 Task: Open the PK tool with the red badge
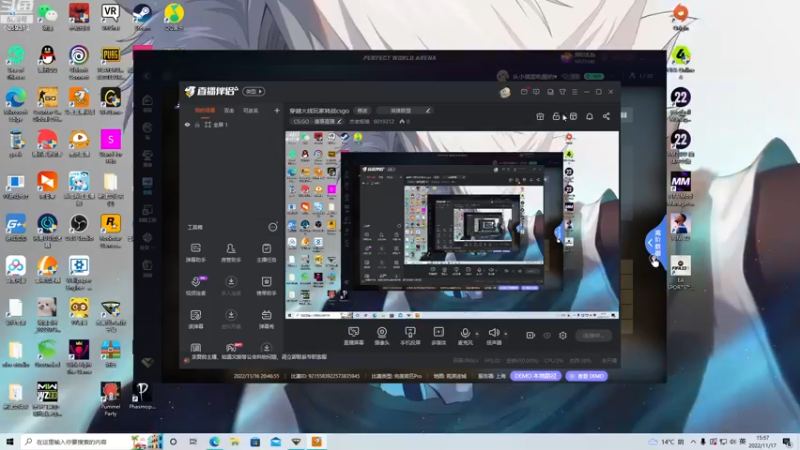point(232,348)
